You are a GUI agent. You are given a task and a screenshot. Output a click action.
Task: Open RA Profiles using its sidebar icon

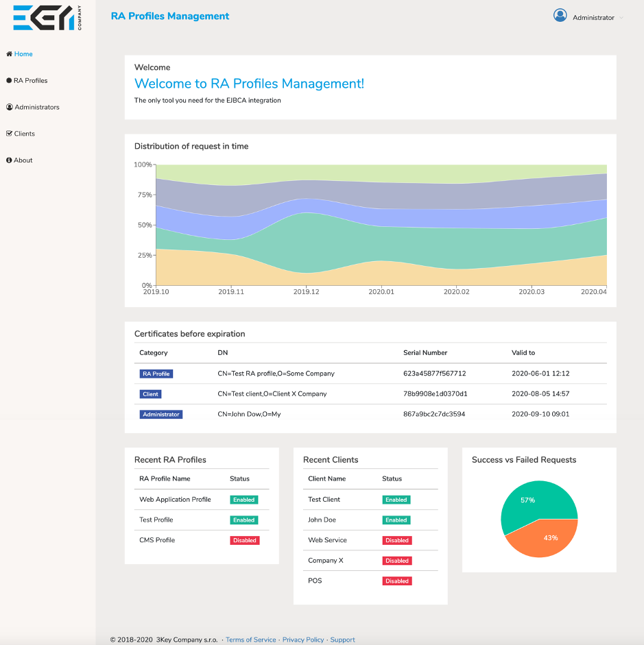[x=8, y=80]
